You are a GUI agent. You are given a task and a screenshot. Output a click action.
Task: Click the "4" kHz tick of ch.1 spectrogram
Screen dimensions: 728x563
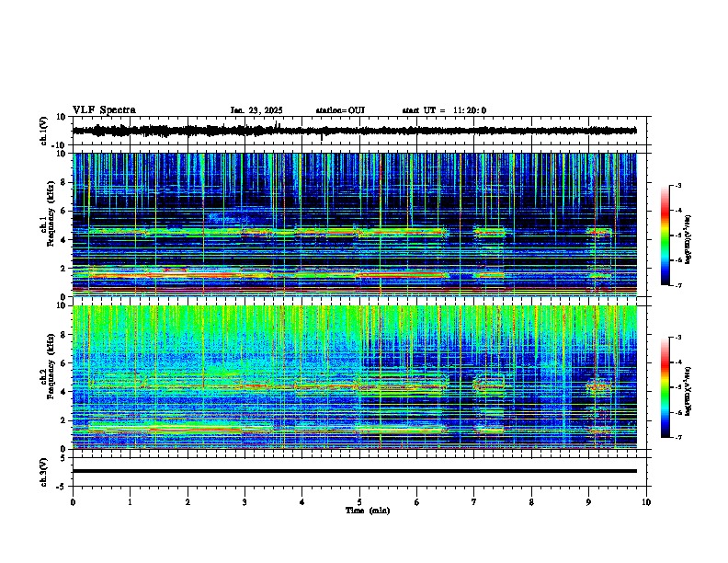(x=64, y=240)
